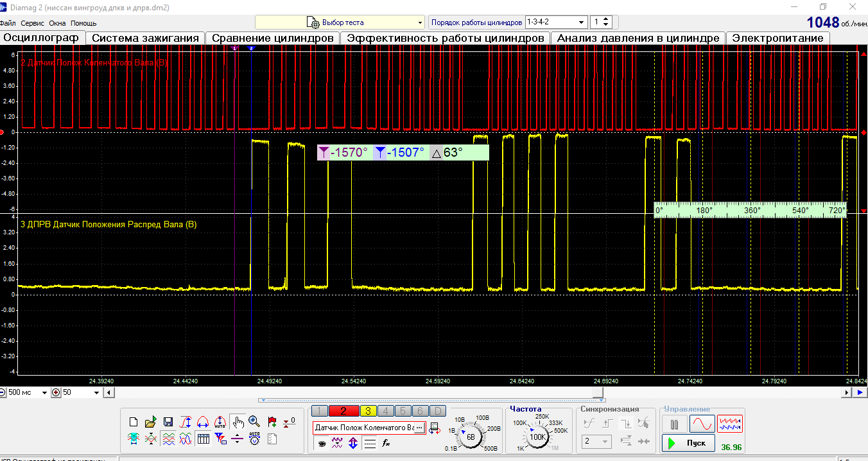This screenshot has height=461, width=868.
Task: Click the crossed waveform compress icon
Action: coord(151,439)
